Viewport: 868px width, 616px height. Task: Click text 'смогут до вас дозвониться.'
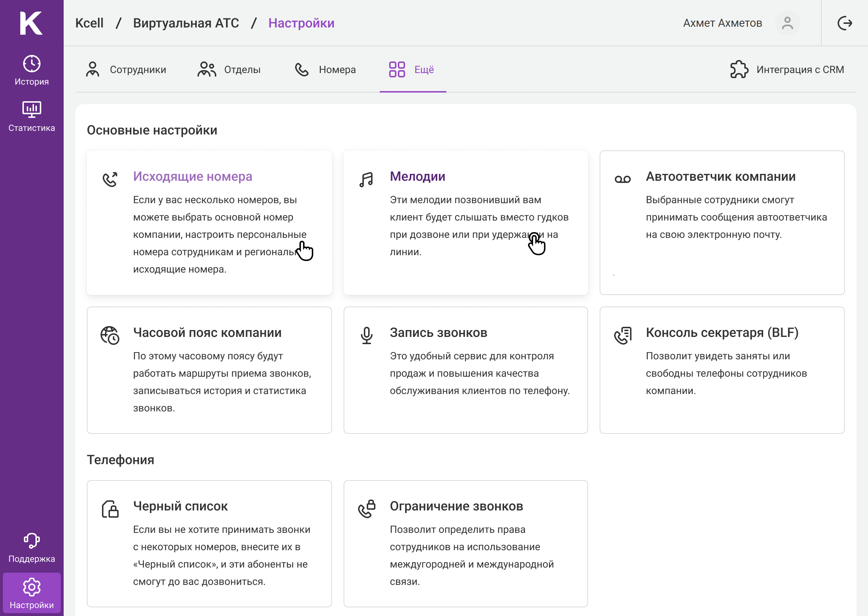pos(199,582)
